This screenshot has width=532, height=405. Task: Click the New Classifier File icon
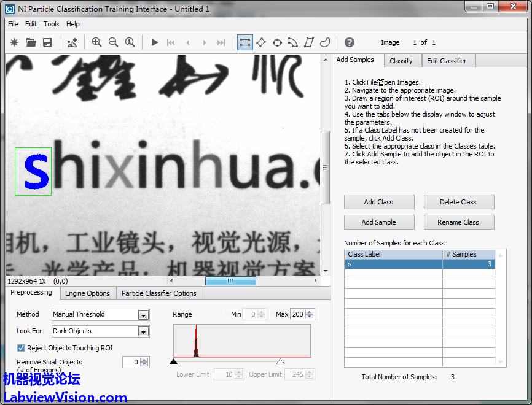14,42
